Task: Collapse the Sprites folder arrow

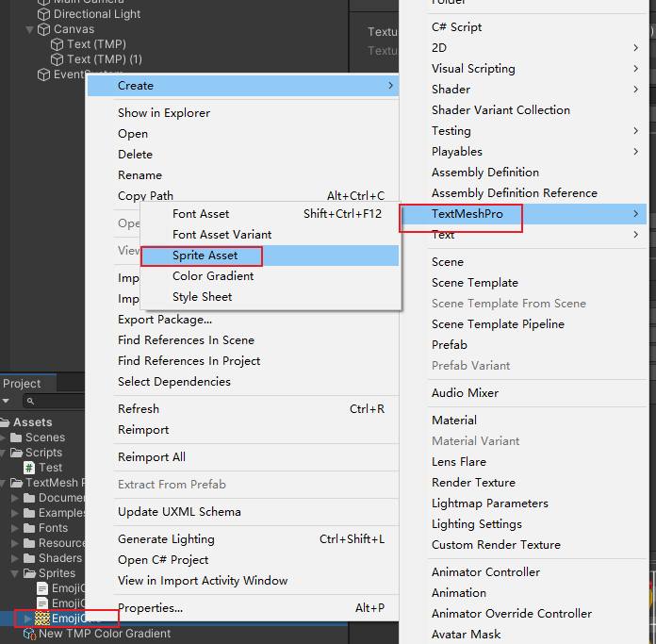Action: click(x=15, y=573)
